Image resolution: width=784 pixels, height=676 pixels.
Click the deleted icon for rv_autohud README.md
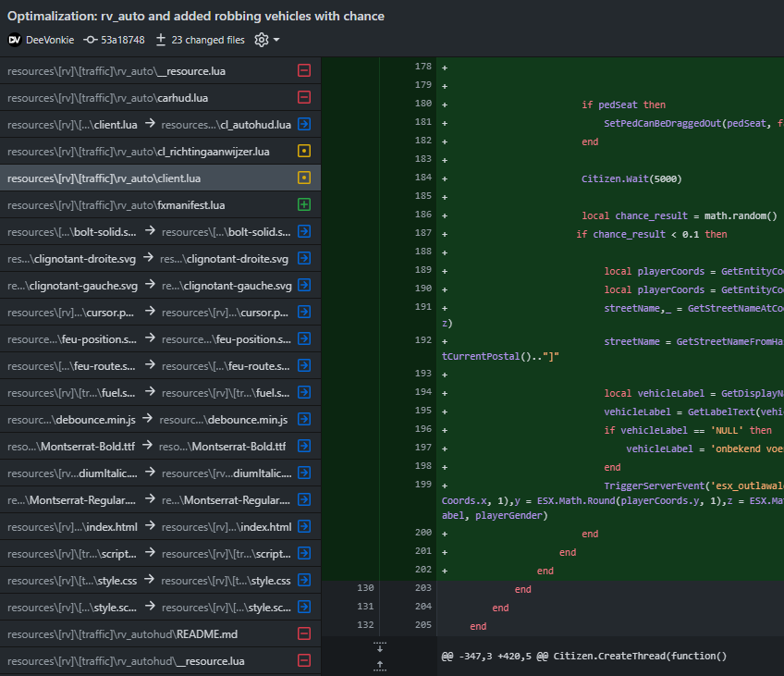coord(303,633)
